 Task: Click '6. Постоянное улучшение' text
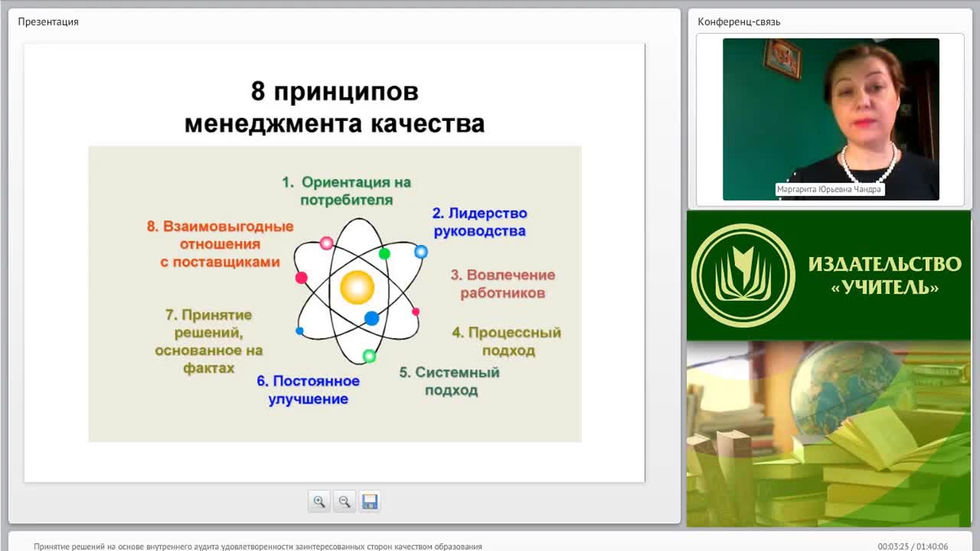click(x=308, y=390)
